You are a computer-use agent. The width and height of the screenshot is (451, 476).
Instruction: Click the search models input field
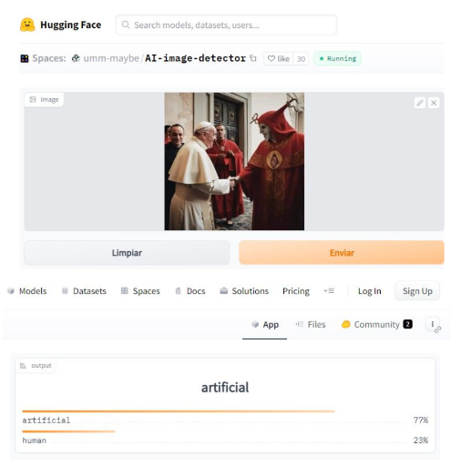point(226,25)
